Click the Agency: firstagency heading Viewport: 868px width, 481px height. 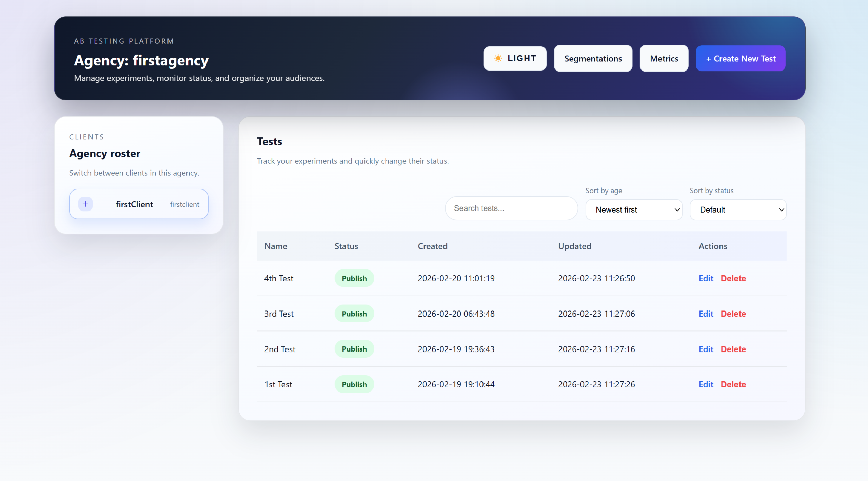pos(141,61)
